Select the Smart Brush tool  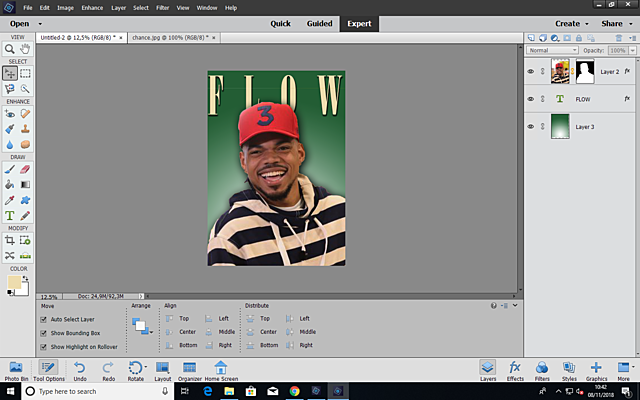9,129
